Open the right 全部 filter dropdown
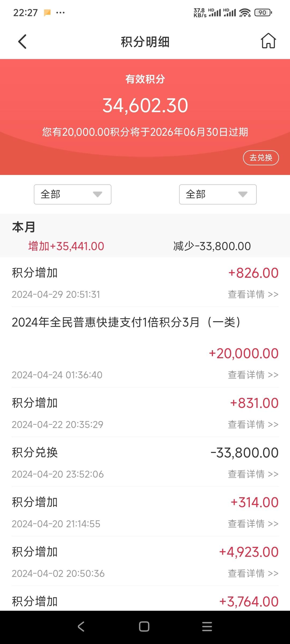The image size is (290, 644). [218, 194]
